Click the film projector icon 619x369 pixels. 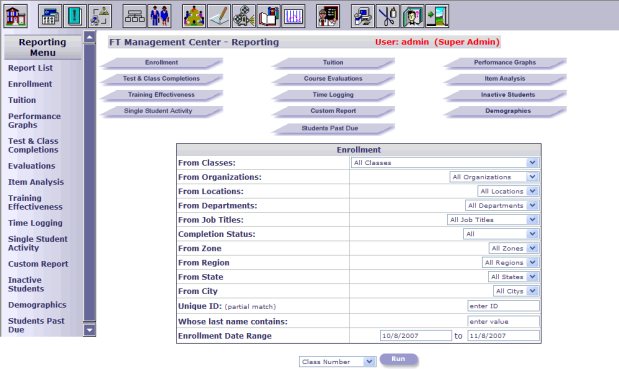(x=244, y=16)
